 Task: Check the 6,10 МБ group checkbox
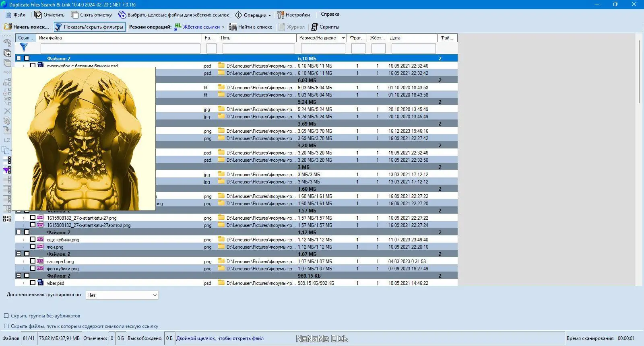(27, 58)
